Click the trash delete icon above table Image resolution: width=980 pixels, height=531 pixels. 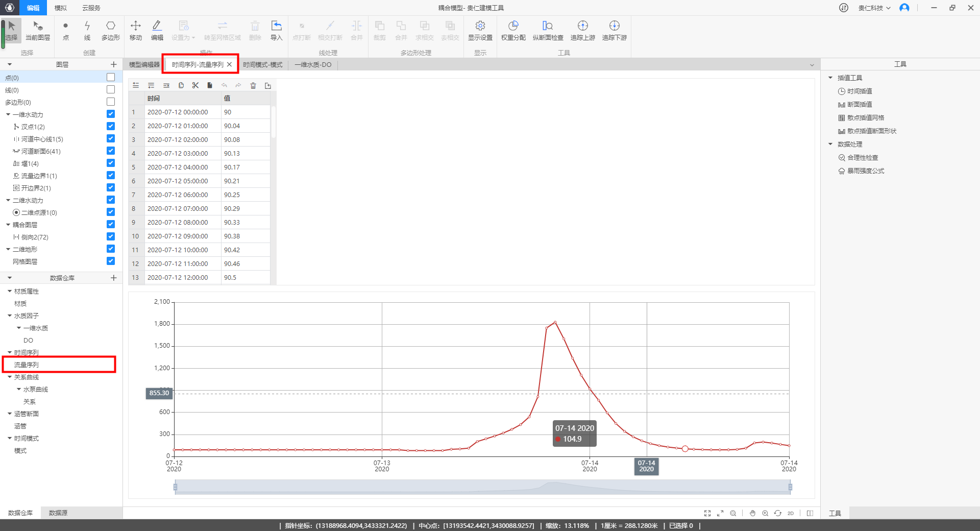[253, 86]
